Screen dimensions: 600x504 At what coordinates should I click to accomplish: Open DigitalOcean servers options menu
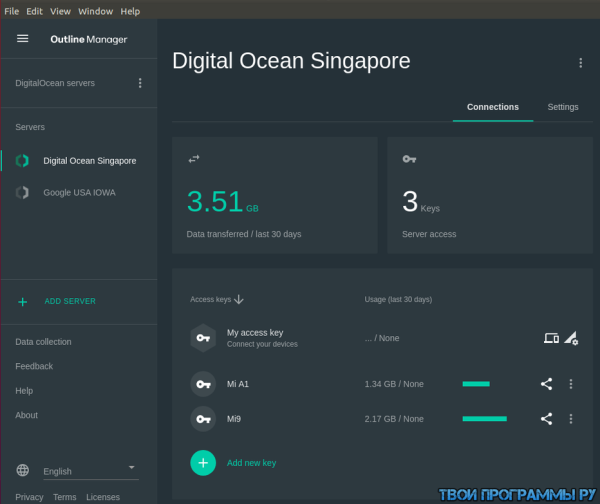140,83
